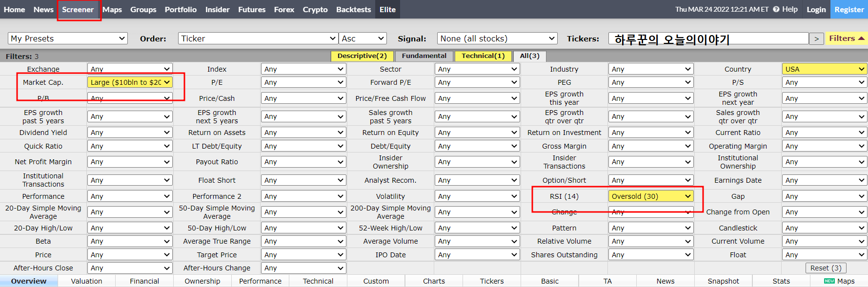Open the Signal dropdown
This screenshot has height=287, width=868.
click(x=497, y=38)
